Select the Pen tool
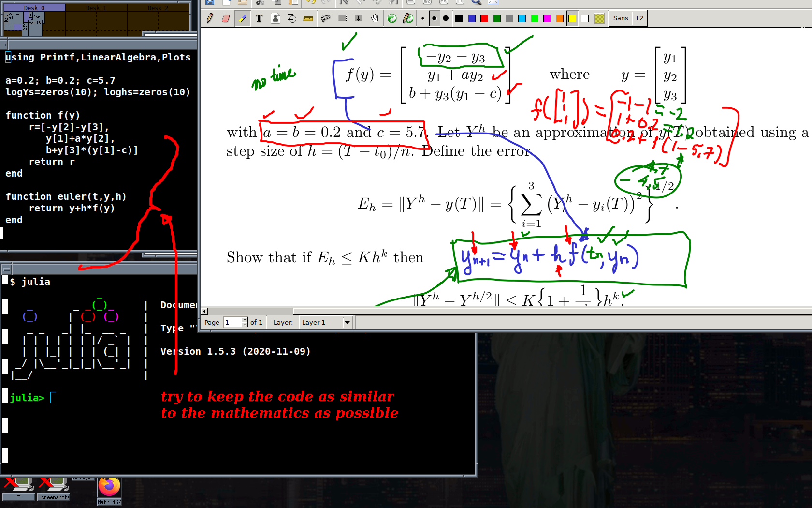 click(210, 18)
